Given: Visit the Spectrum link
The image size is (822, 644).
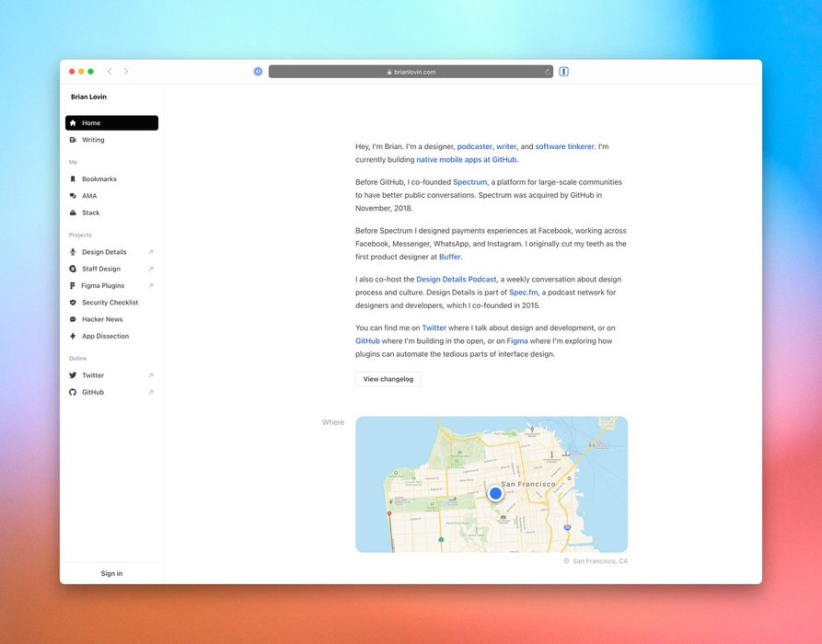Looking at the screenshot, I should click(469, 182).
